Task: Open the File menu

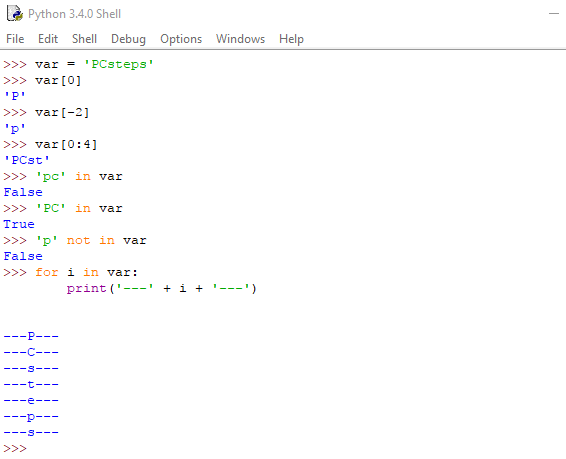Action: click(15, 39)
